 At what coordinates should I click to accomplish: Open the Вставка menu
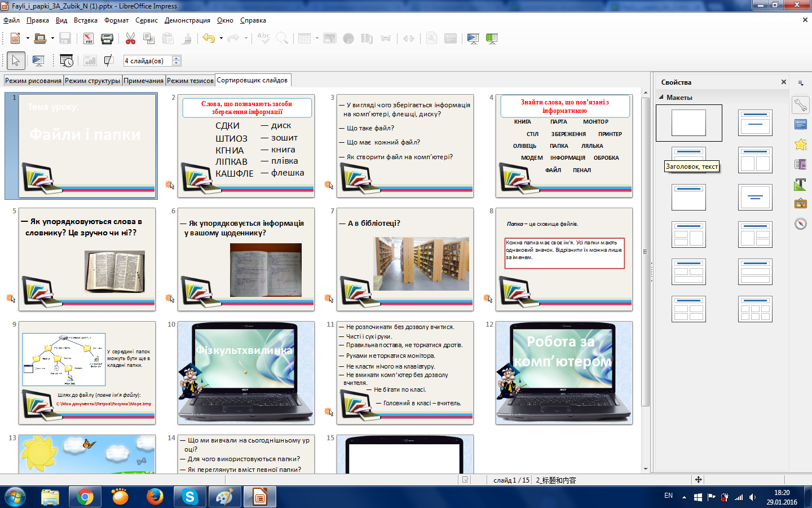(86, 20)
